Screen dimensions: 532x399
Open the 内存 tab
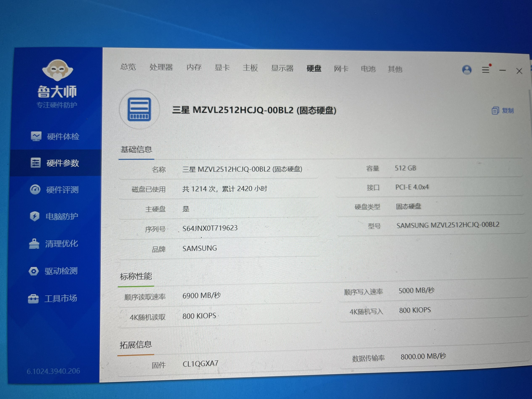[x=194, y=67]
